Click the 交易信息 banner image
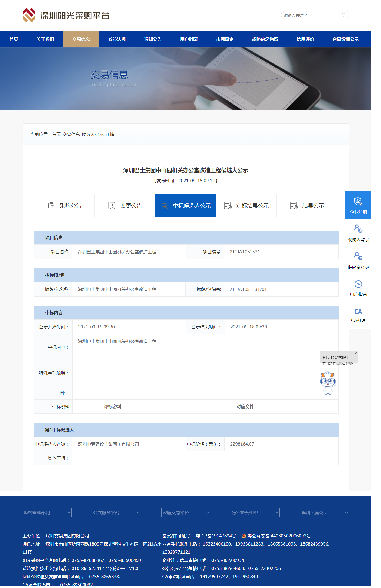 click(x=186, y=79)
